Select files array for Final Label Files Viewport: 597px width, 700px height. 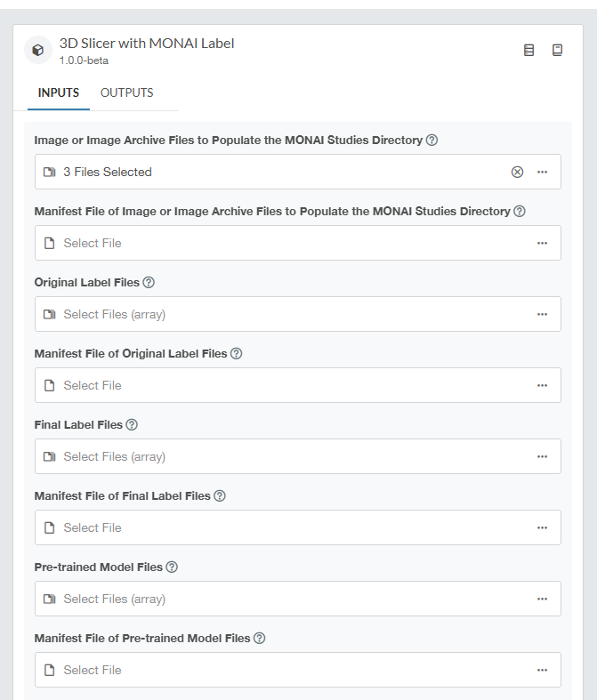point(267,456)
